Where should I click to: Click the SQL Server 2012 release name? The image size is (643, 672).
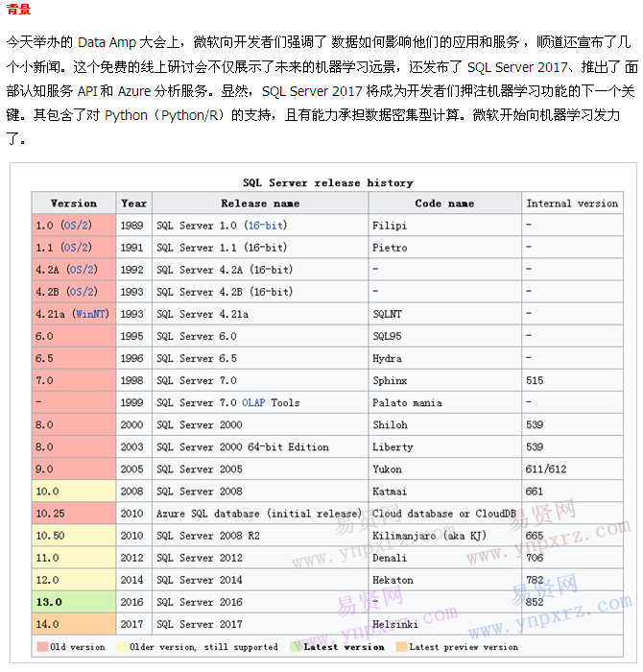[x=200, y=558]
